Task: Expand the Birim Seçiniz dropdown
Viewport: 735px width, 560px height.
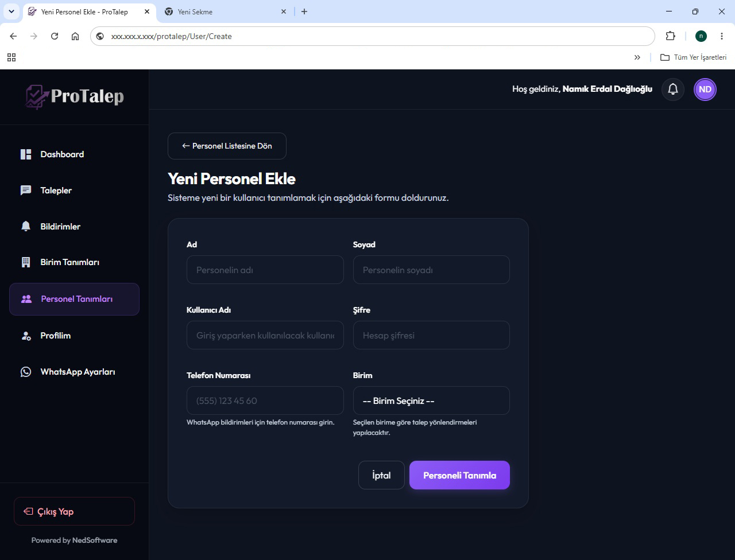Action: pyautogui.click(x=431, y=400)
